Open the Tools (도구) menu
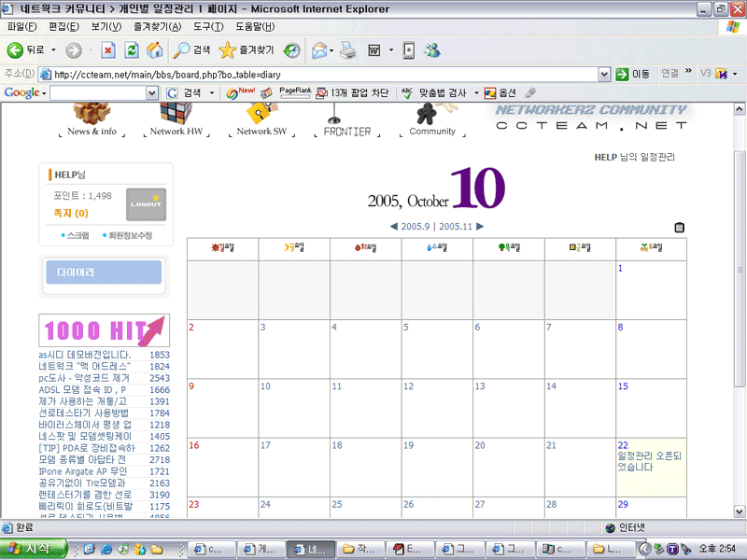This screenshot has height=560, width=747. tap(208, 27)
